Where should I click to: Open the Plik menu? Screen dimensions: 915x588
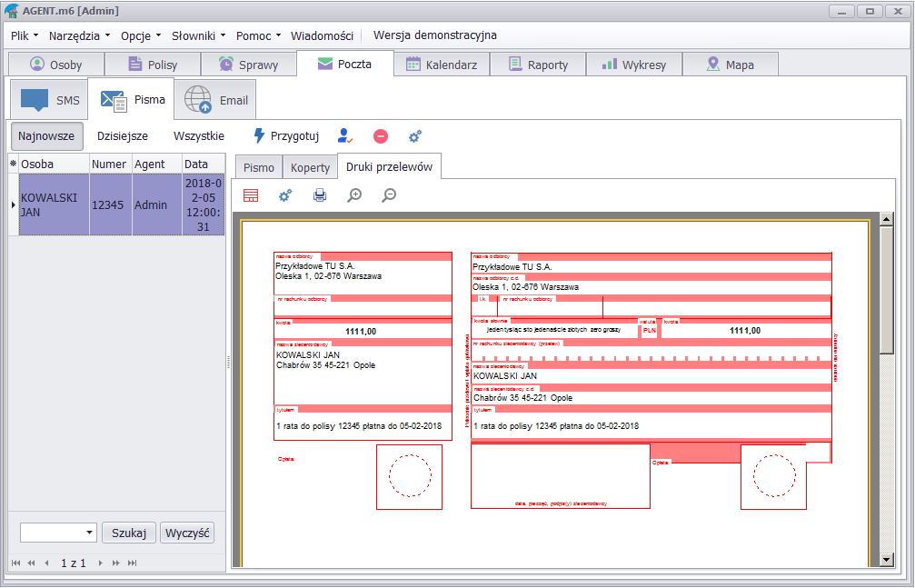tap(25, 35)
